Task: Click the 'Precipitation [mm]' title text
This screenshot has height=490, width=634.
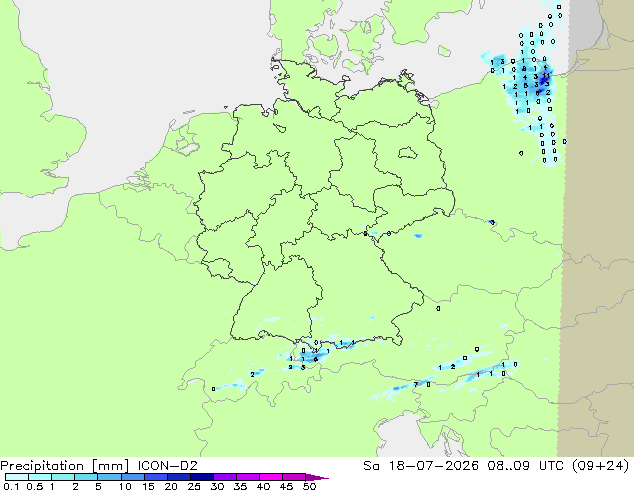Action: click(65, 466)
